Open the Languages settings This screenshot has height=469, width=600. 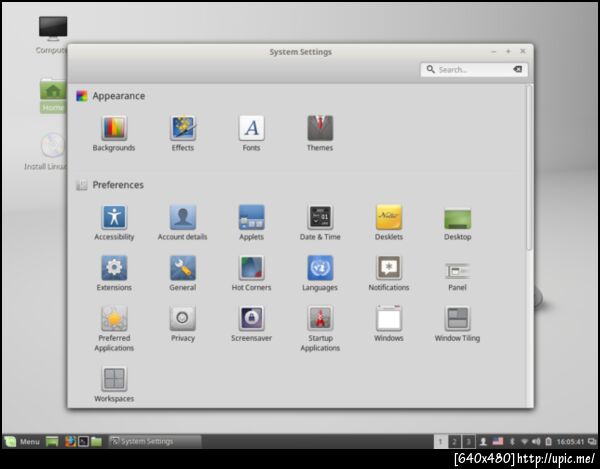[320, 273]
